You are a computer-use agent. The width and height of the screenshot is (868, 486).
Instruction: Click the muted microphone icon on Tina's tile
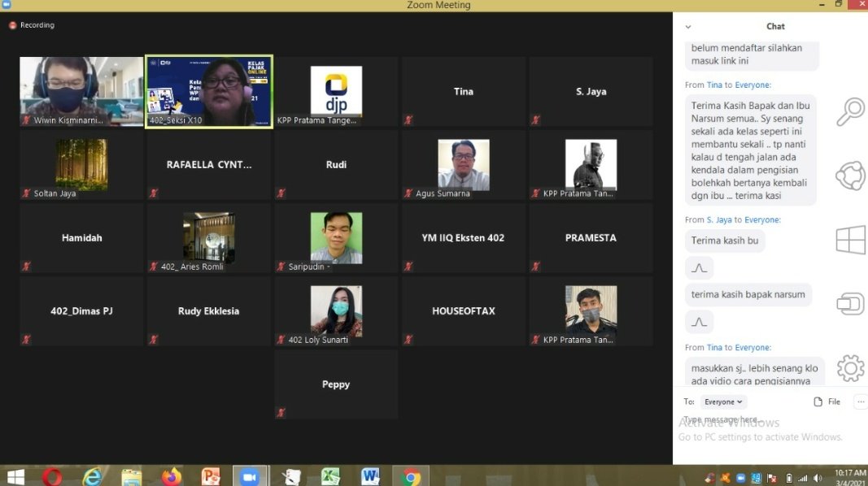coord(408,120)
